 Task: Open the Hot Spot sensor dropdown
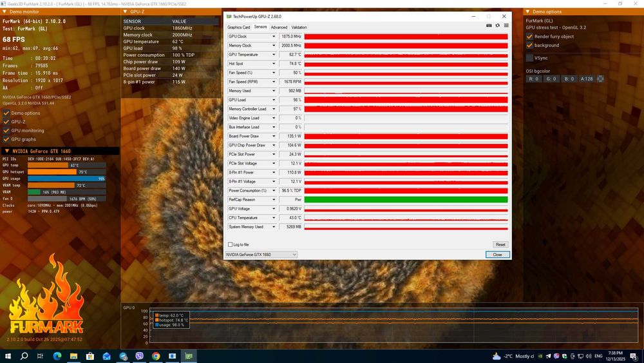(274, 64)
